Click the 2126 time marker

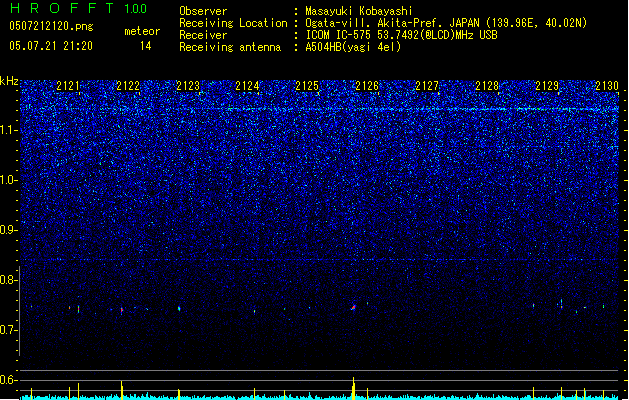[367, 86]
